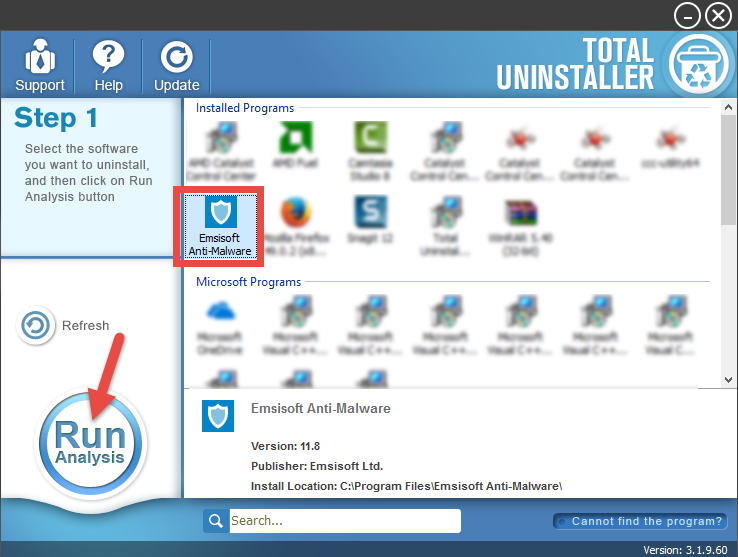Close the Total Uninstaller window

[718, 16]
